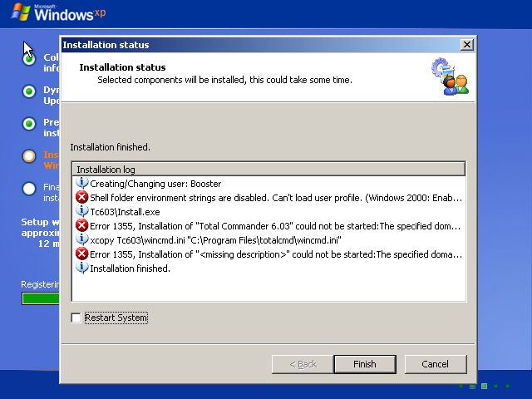This screenshot has width=532, height=399.
Task: Click the white Finalizing installation step indicator
Action: (29, 189)
